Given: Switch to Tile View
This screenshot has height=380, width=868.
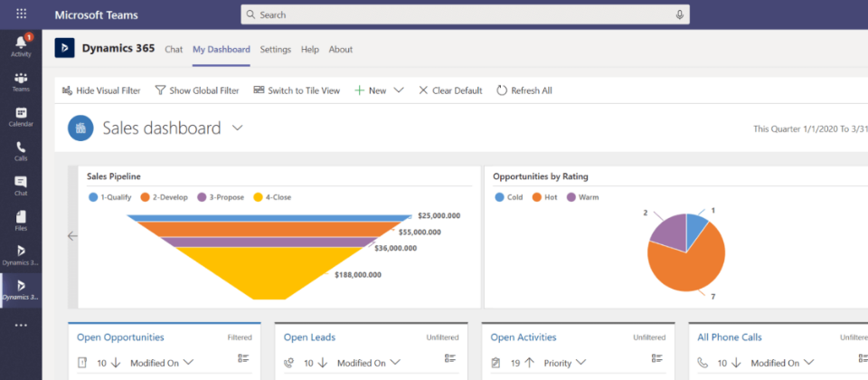Looking at the screenshot, I should pyautogui.click(x=297, y=90).
